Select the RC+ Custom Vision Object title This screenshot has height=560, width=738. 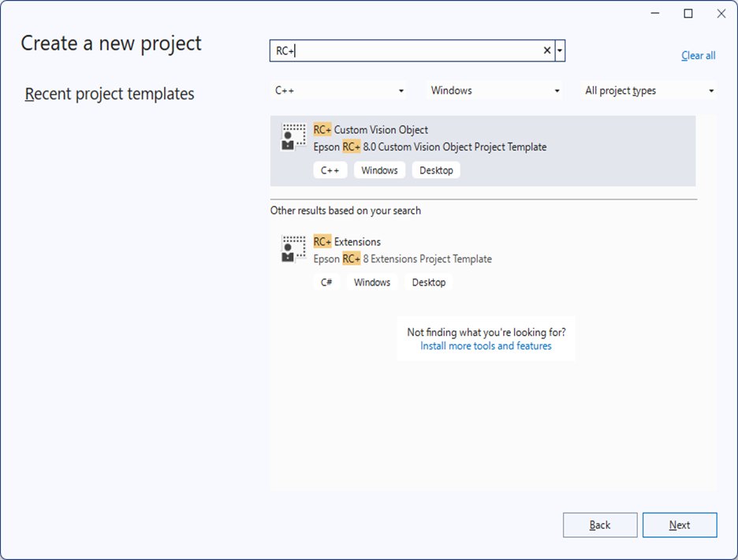pos(371,130)
